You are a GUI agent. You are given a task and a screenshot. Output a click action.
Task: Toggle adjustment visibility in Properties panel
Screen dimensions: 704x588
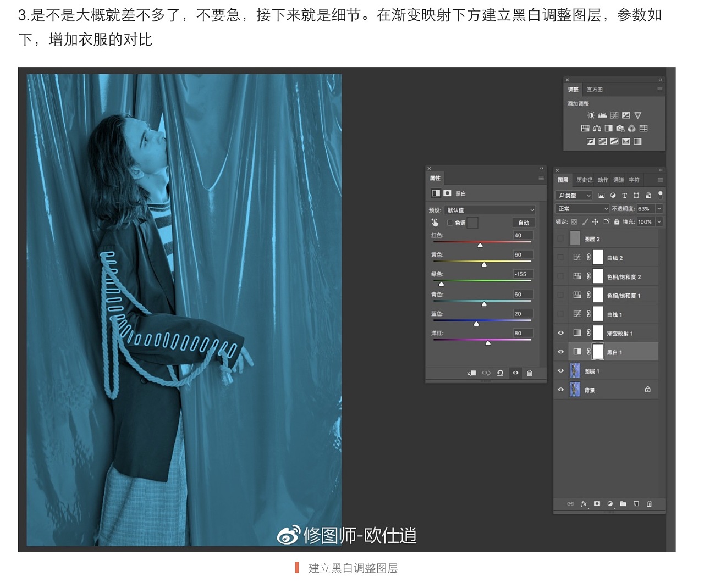click(515, 373)
